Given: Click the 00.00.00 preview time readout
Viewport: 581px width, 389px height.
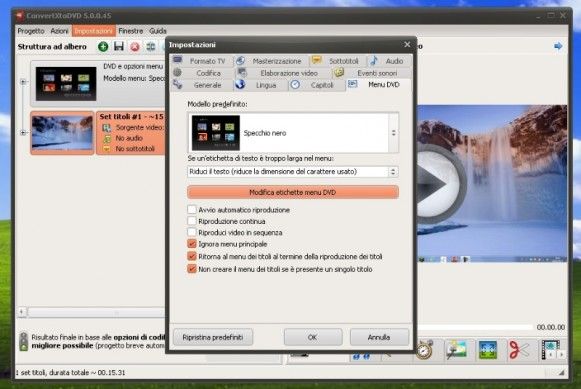Looking at the screenshot, I should pyautogui.click(x=551, y=327).
